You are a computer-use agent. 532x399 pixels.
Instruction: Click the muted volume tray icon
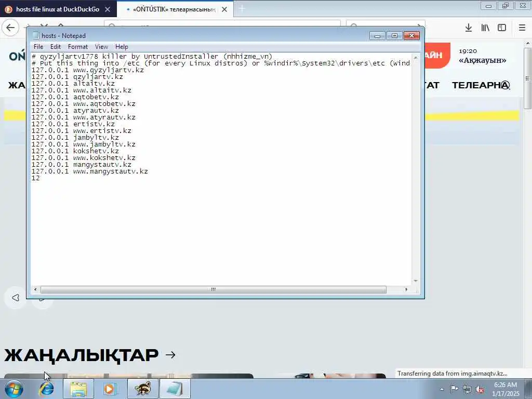click(480, 389)
